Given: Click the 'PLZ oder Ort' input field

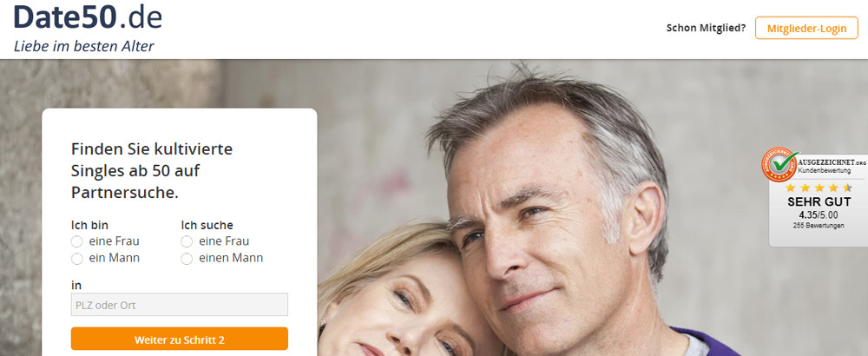Looking at the screenshot, I should 180,305.
